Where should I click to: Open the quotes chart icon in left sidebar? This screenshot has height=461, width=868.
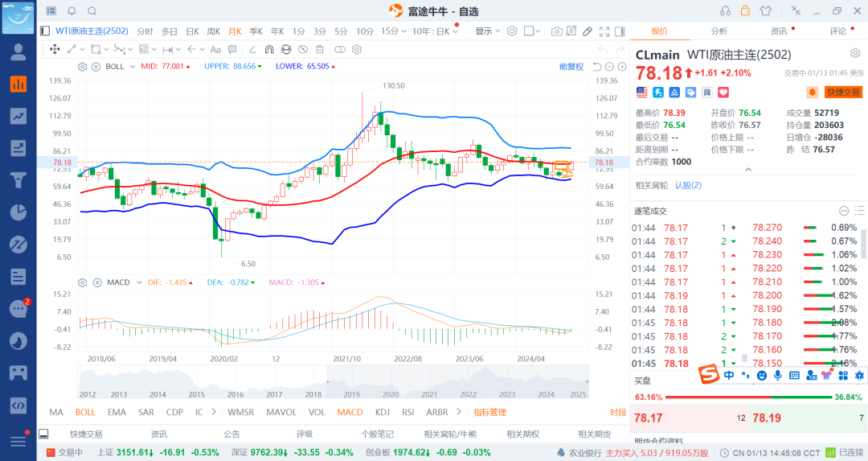point(18,84)
